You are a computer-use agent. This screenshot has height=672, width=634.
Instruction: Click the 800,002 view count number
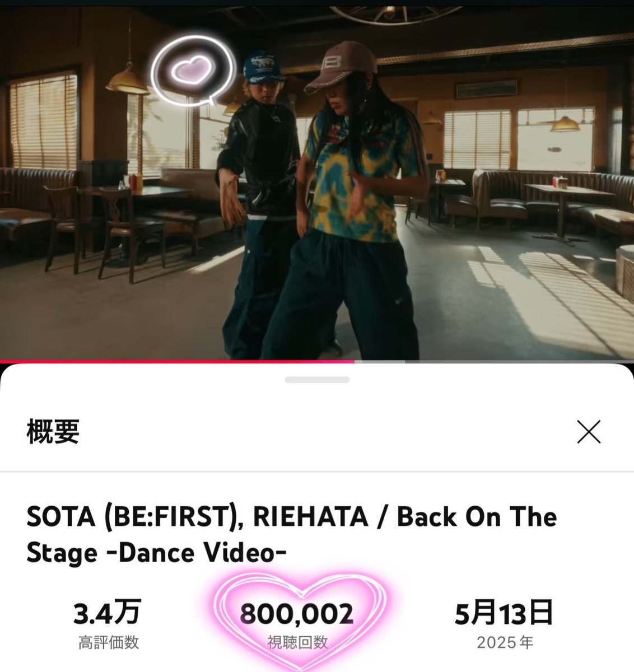(297, 614)
